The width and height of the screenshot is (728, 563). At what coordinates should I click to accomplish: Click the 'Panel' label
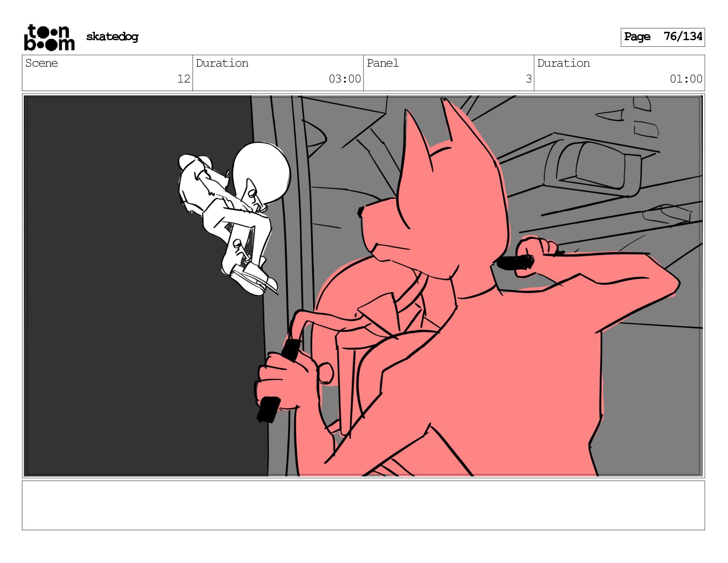coord(383,63)
